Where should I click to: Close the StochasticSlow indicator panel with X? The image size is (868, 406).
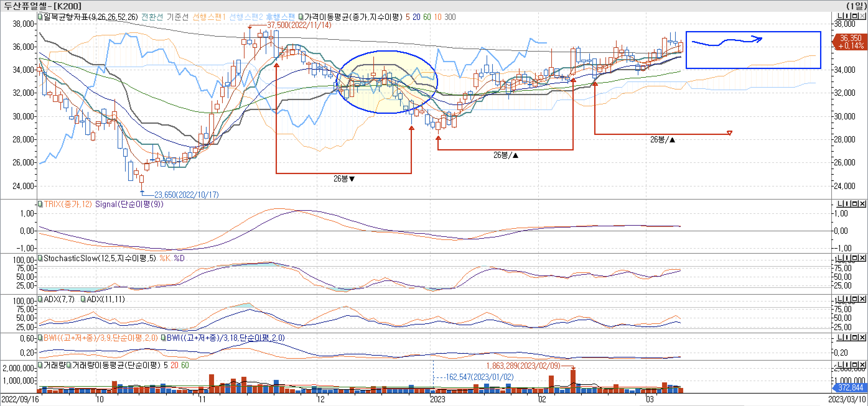click(x=862, y=258)
